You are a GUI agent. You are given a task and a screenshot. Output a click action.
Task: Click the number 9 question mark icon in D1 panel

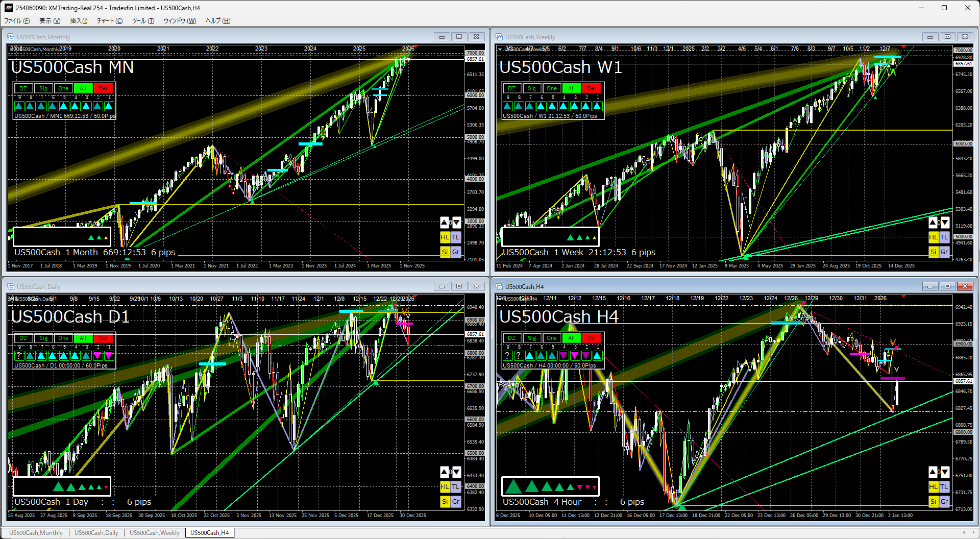coord(19,356)
